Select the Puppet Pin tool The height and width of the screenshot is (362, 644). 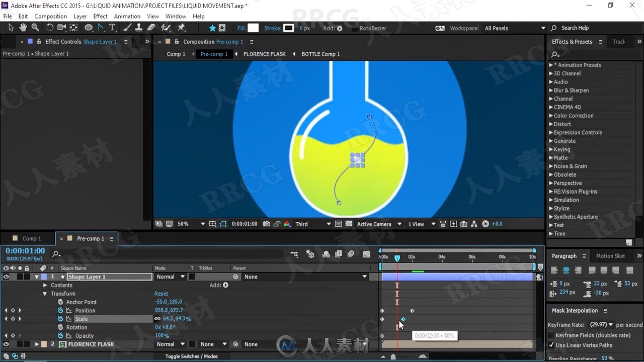point(181,28)
